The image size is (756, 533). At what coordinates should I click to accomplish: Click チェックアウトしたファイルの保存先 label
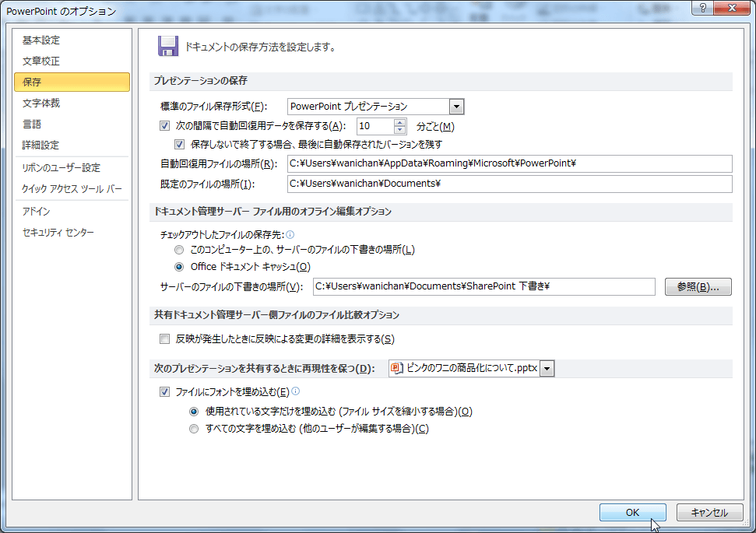click(x=222, y=235)
